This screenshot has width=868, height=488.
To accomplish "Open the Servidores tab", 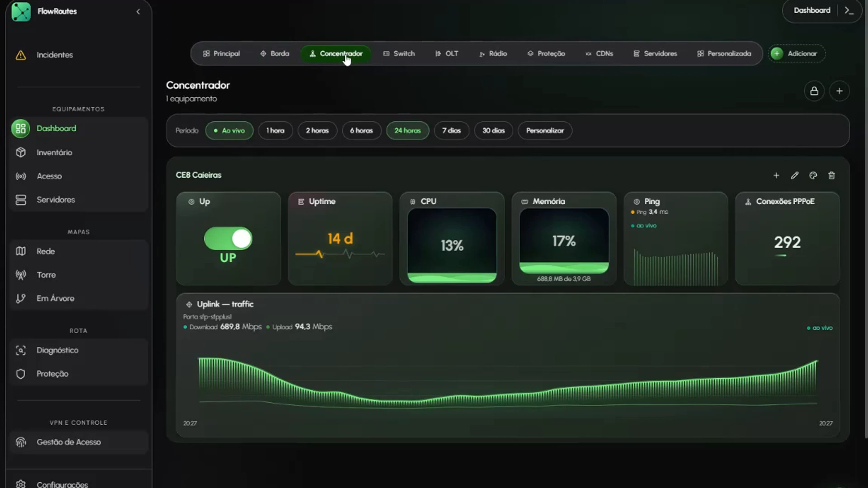I will (x=655, y=53).
